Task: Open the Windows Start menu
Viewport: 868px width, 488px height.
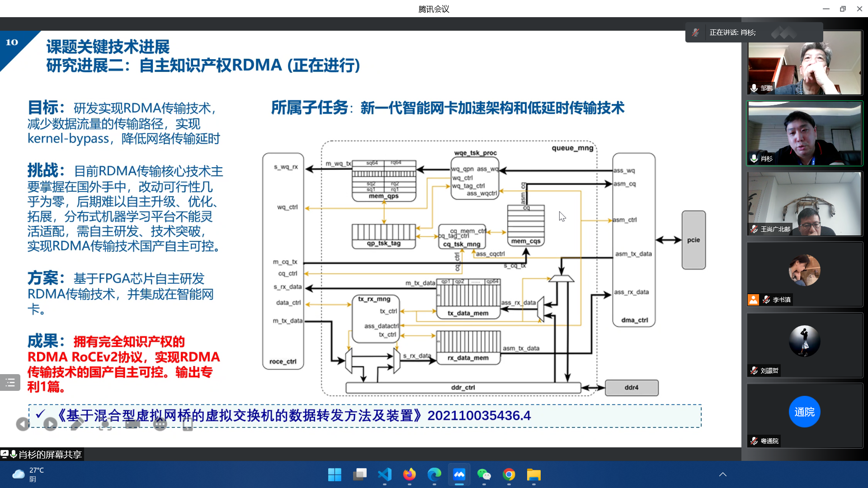Action: pos(335,474)
